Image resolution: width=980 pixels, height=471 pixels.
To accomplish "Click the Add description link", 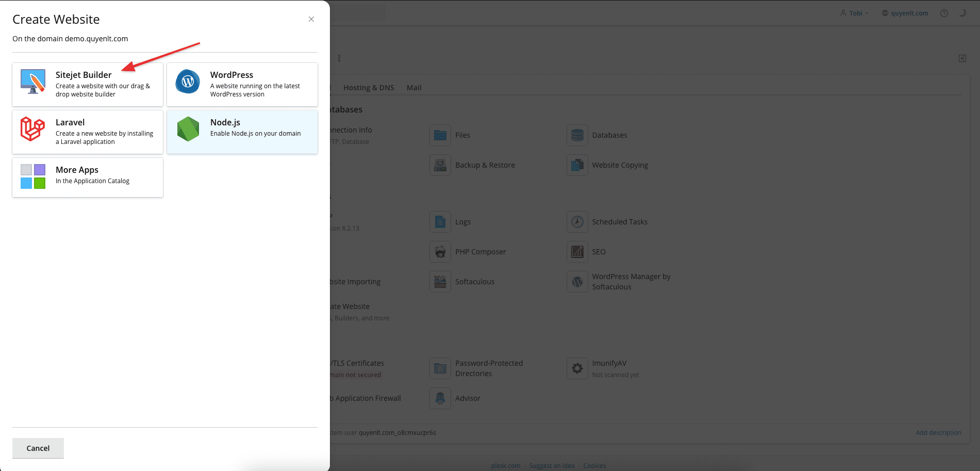I will [938, 433].
